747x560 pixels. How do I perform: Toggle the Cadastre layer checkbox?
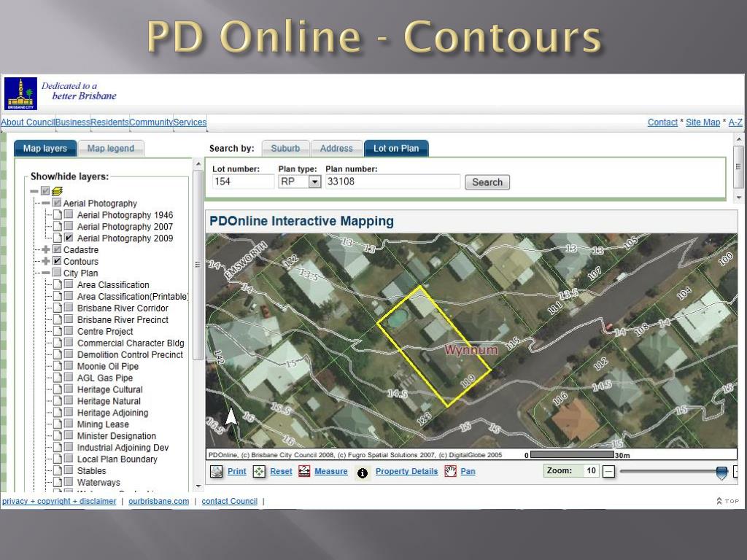click(57, 249)
